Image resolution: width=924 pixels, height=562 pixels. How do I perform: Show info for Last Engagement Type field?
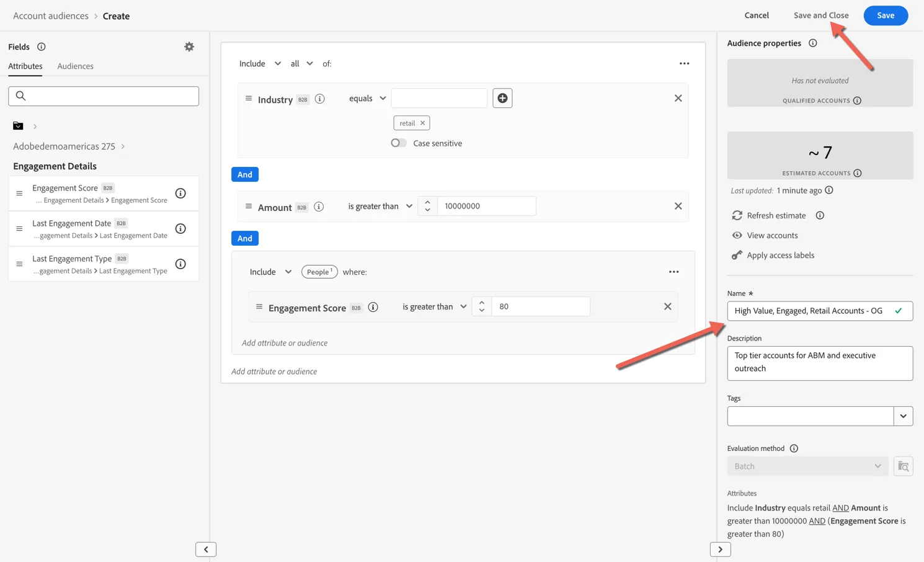[x=180, y=264]
